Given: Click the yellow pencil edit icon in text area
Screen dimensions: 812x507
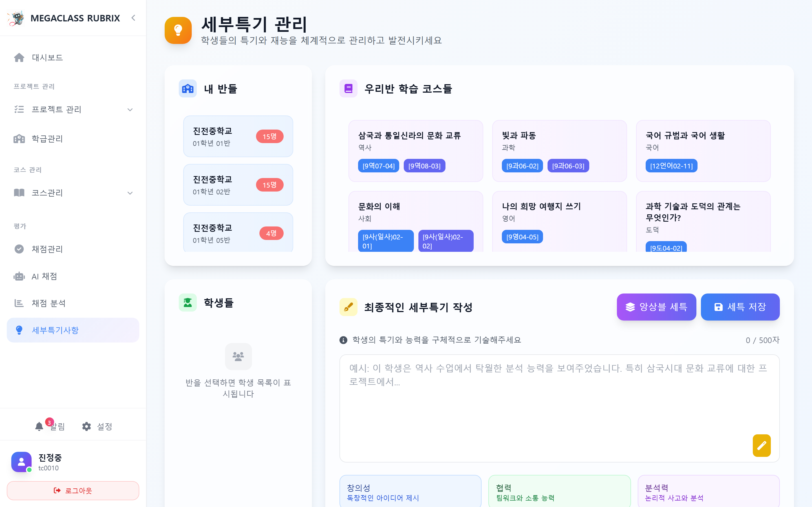Looking at the screenshot, I should point(762,446).
